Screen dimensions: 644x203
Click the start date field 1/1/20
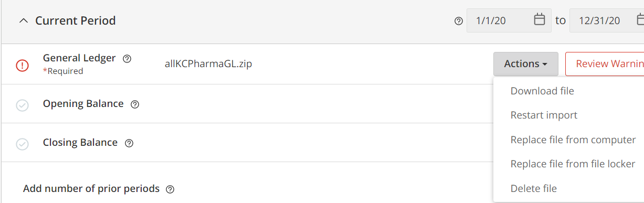(509, 20)
